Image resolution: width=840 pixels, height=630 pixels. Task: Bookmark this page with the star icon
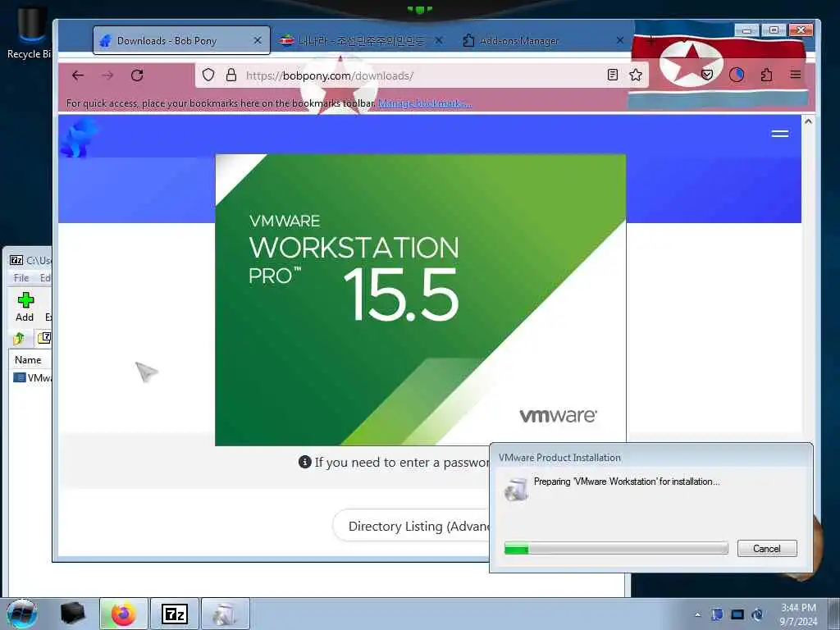pyautogui.click(x=636, y=75)
